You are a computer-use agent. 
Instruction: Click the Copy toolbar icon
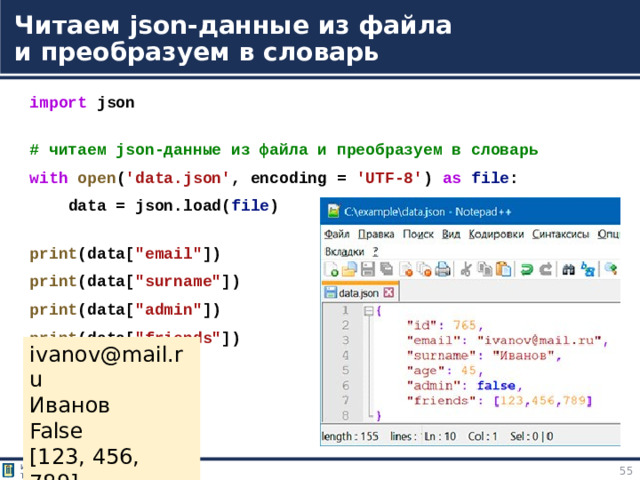[x=485, y=269]
